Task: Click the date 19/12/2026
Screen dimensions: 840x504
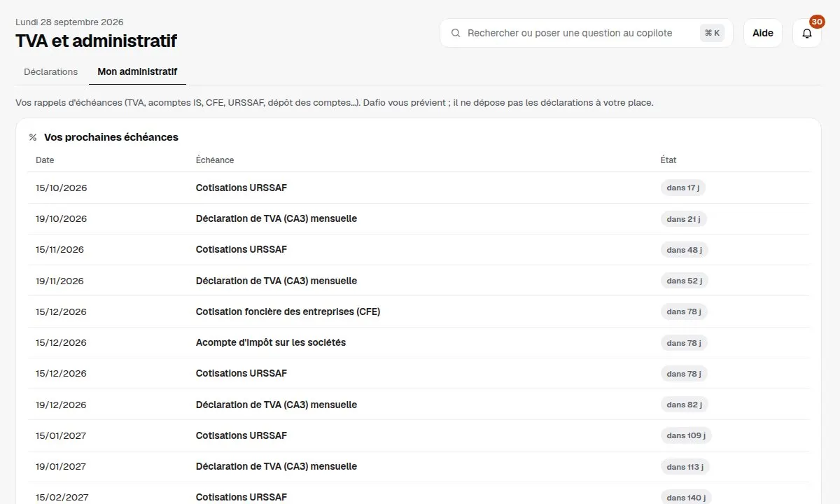Action: 61,405
